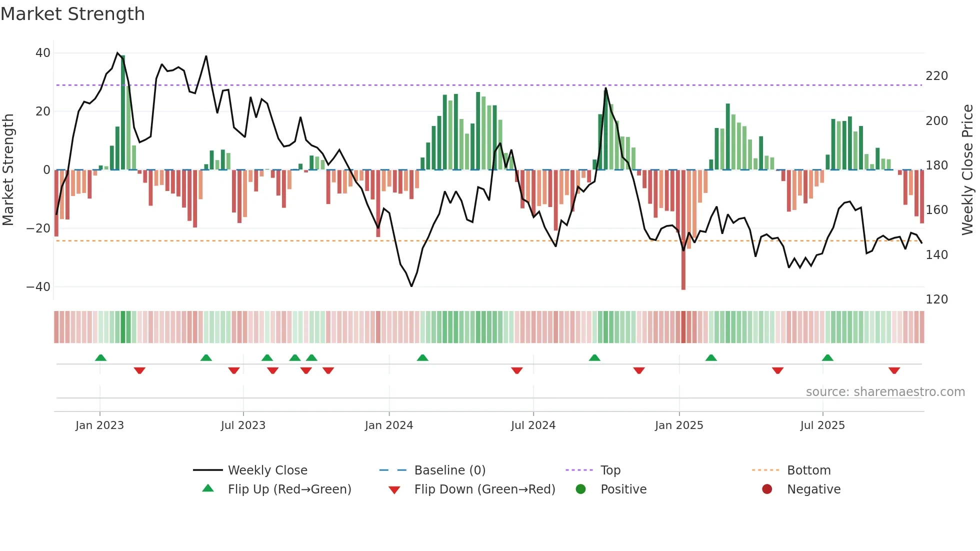Click the last flip-down triangle after Jul 2025
The image size is (980, 551).
point(894,370)
